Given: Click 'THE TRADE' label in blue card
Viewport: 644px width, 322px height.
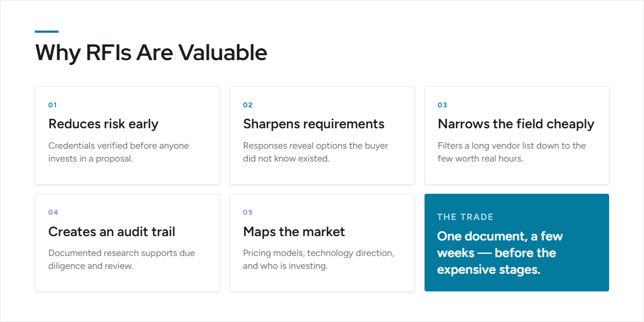Looking at the screenshot, I should pyautogui.click(x=465, y=217).
